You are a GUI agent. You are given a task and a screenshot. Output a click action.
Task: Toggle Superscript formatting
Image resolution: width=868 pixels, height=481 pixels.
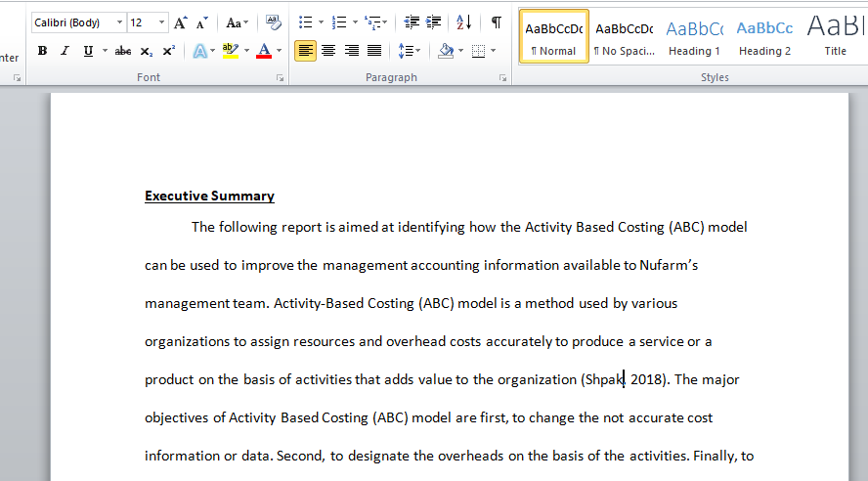[169, 51]
